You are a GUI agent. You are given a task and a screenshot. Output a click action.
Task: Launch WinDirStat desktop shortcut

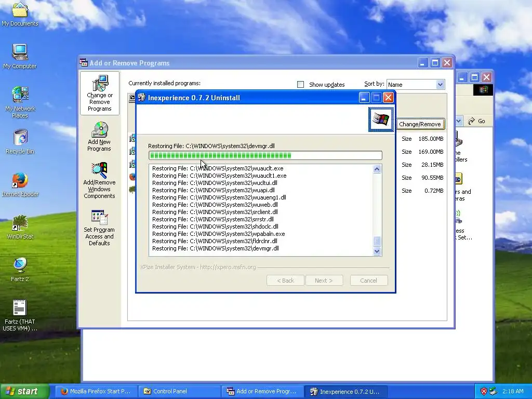coord(20,228)
